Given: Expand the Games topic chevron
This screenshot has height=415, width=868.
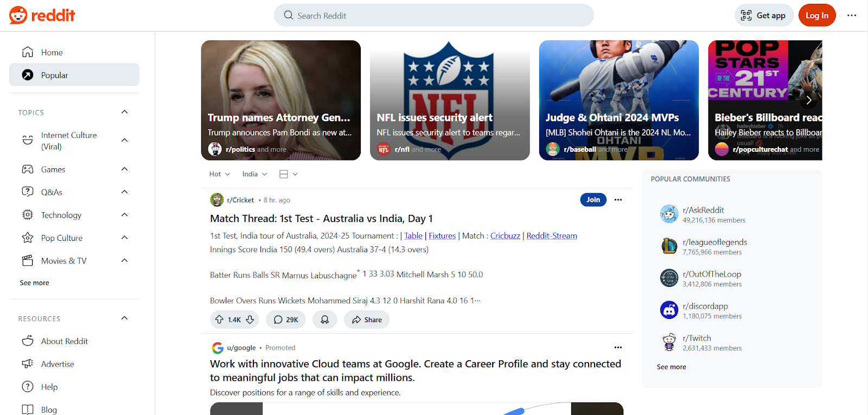Looking at the screenshot, I should 125,169.
